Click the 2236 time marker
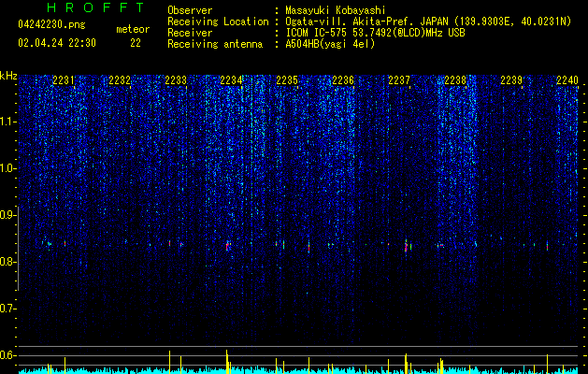Image resolution: width=588 pixels, height=374 pixels. tap(343, 80)
